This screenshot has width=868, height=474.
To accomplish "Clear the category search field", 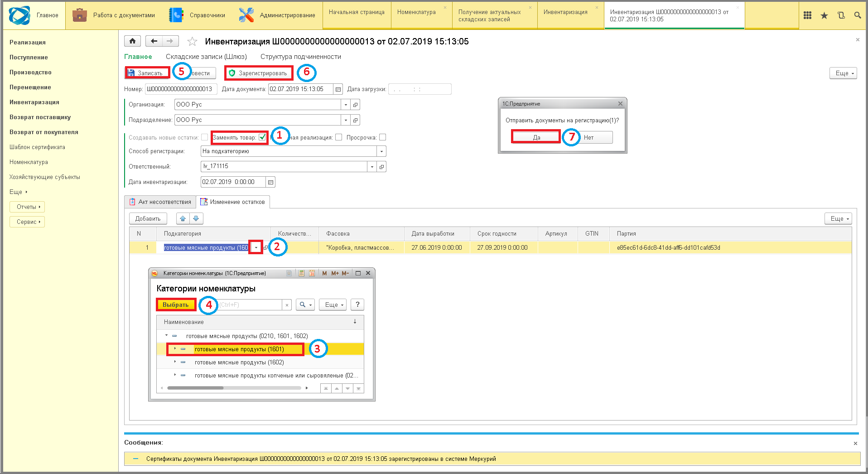I will 287,305.
